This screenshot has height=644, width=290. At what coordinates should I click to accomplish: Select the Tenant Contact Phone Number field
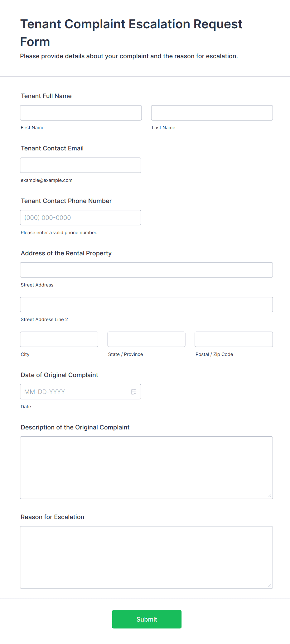pos(80,218)
